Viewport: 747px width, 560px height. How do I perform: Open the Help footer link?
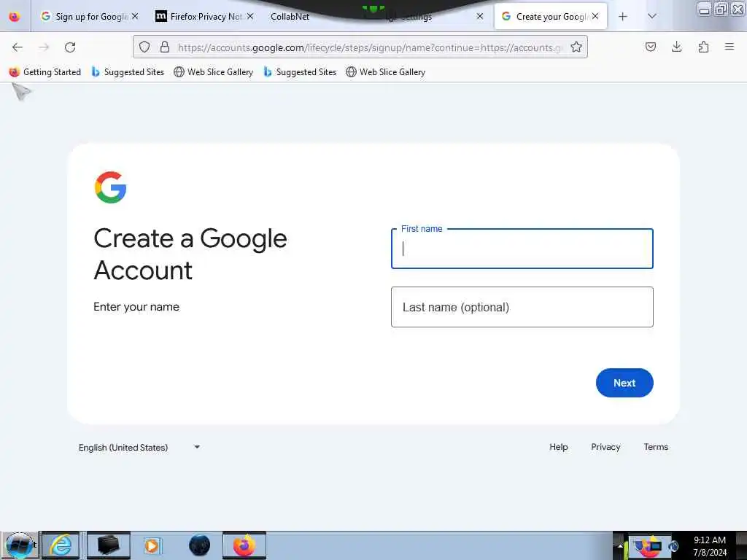click(558, 447)
